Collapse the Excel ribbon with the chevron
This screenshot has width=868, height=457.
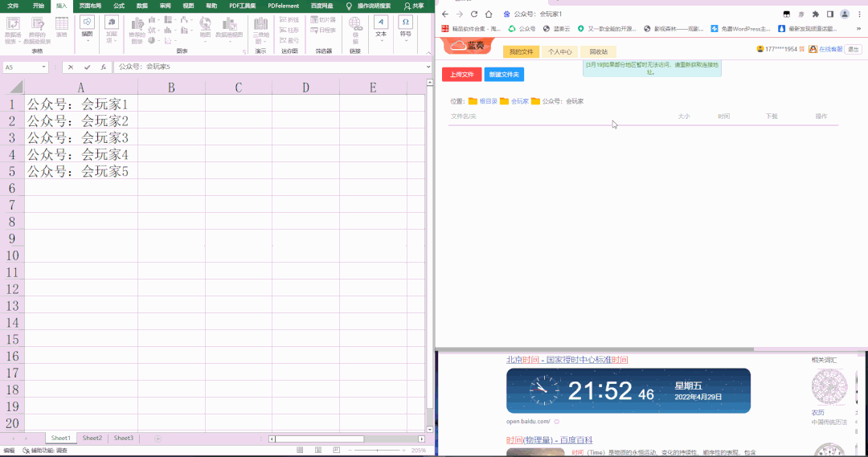click(428, 52)
